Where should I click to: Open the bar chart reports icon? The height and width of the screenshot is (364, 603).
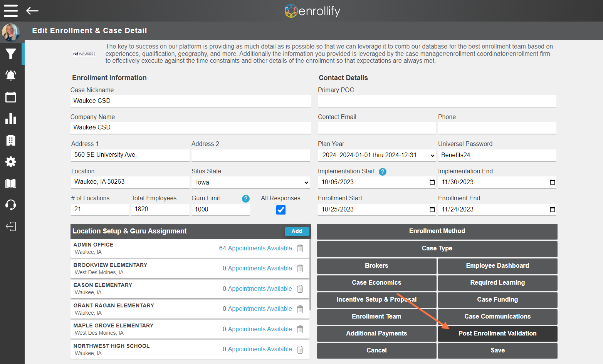(11, 119)
